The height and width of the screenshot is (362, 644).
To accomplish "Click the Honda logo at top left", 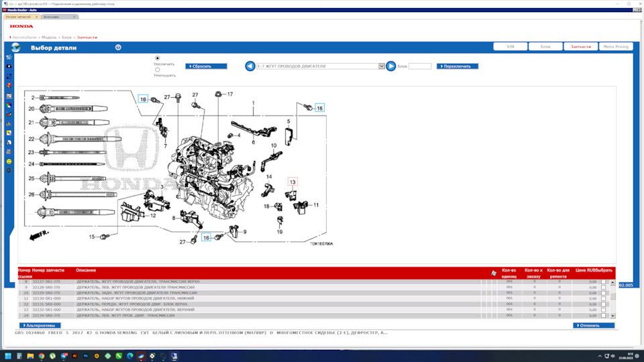I will (x=21, y=26).
